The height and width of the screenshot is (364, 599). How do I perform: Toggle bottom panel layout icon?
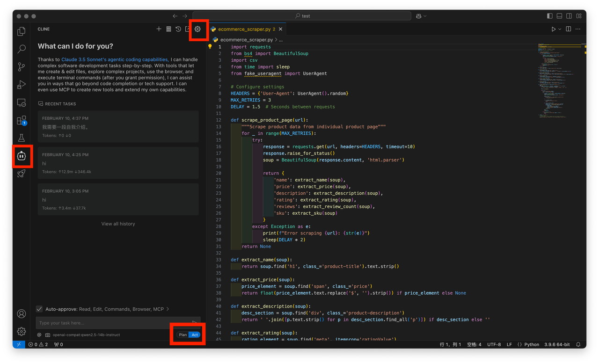pos(559,16)
